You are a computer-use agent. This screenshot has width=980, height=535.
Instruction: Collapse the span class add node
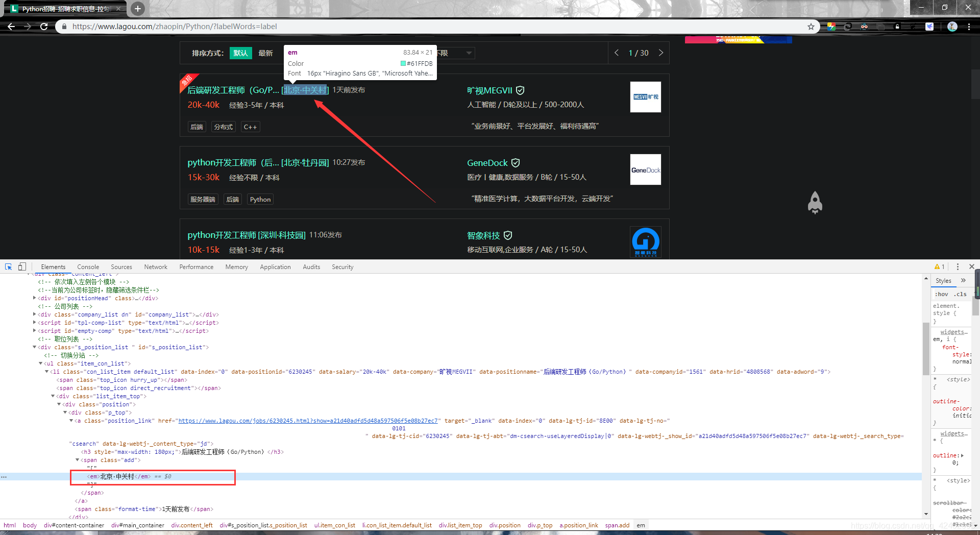click(x=78, y=460)
